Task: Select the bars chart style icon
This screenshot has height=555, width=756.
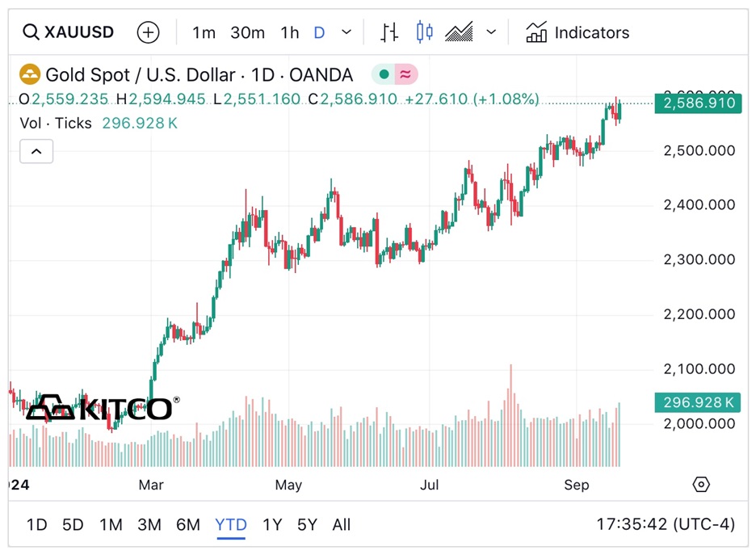Action: 389,32
